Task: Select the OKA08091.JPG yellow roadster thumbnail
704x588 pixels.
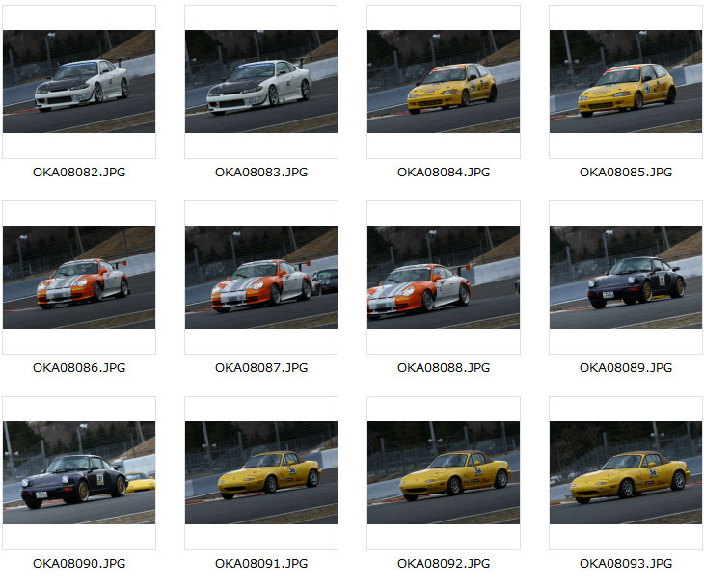Action: click(261, 472)
